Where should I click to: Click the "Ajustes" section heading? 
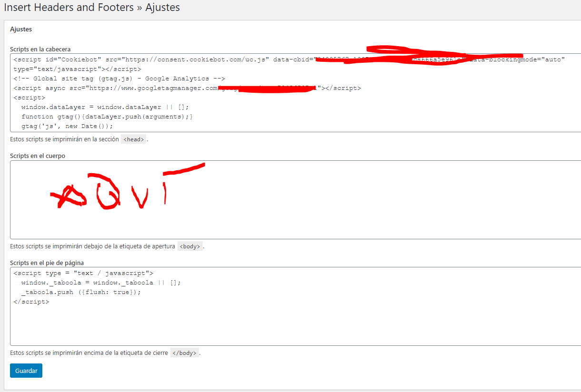click(x=21, y=29)
